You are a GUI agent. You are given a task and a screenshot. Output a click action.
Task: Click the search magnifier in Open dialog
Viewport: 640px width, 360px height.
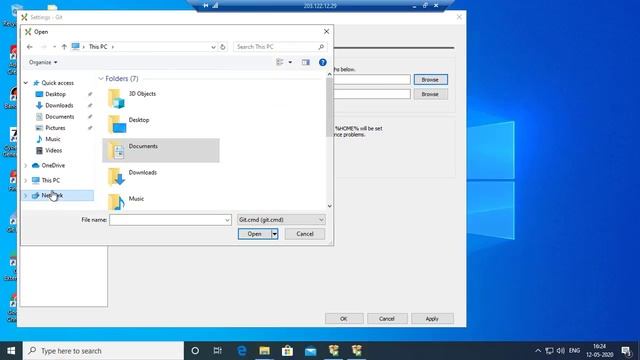pyautogui.click(x=321, y=47)
